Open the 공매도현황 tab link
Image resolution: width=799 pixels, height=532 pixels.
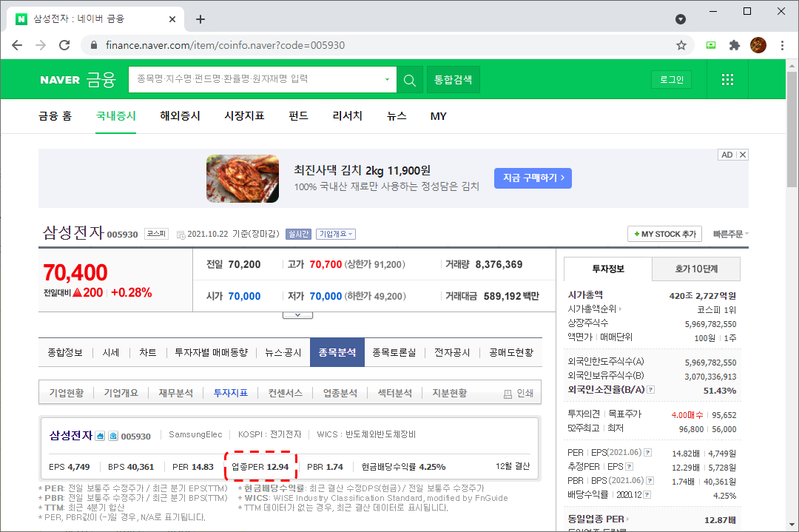tap(511, 353)
